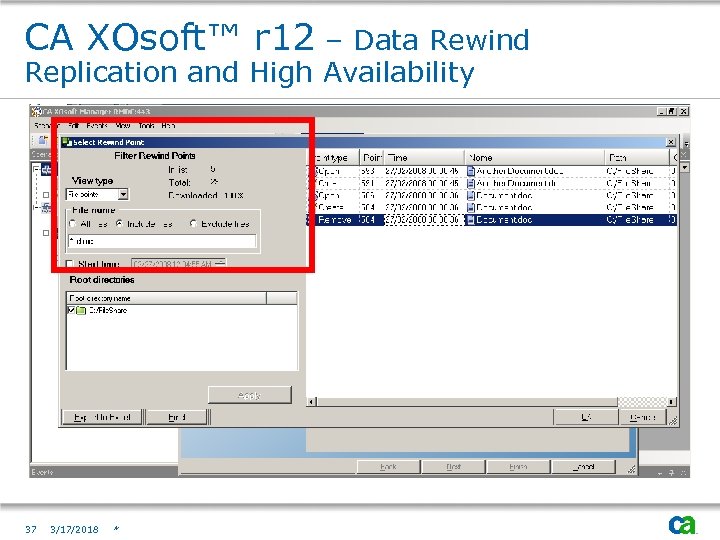720x540 pixels.
Task: Open the Help menu in XOsoft Manager
Action: [x=168, y=125]
